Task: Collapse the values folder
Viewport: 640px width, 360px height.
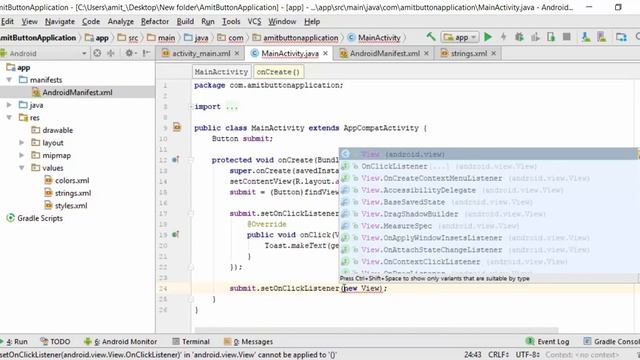Action: (22, 168)
